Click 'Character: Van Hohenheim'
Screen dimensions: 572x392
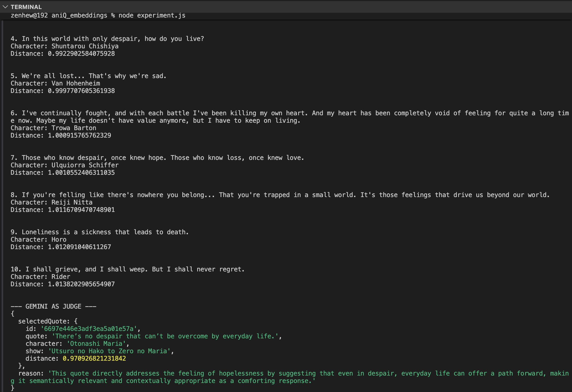pos(55,83)
